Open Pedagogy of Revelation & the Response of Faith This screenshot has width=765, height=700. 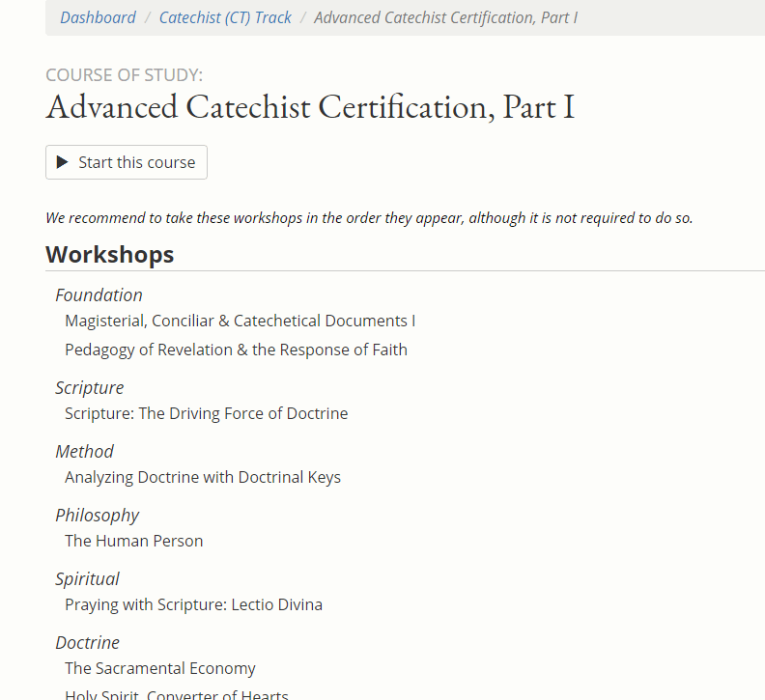coord(236,350)
